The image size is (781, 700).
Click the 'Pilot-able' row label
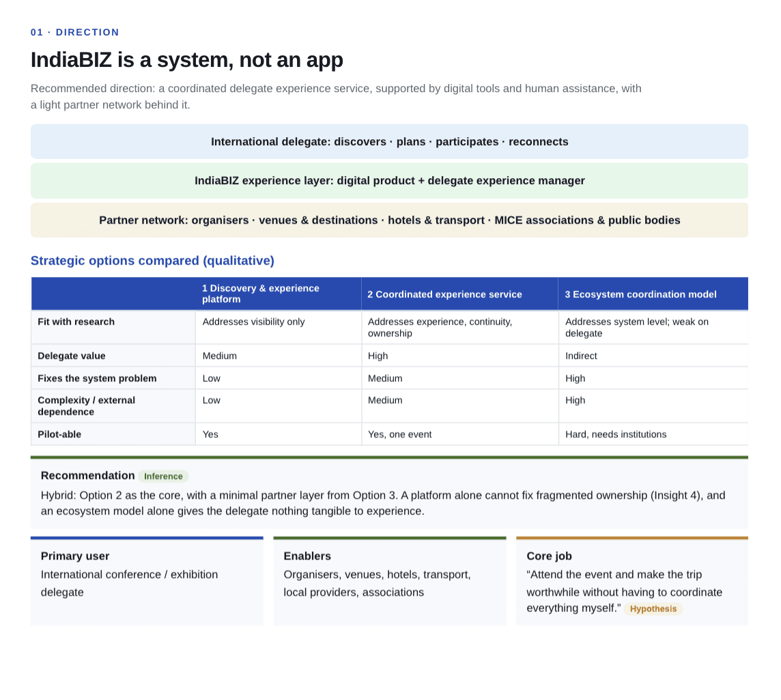pos(59,434)
